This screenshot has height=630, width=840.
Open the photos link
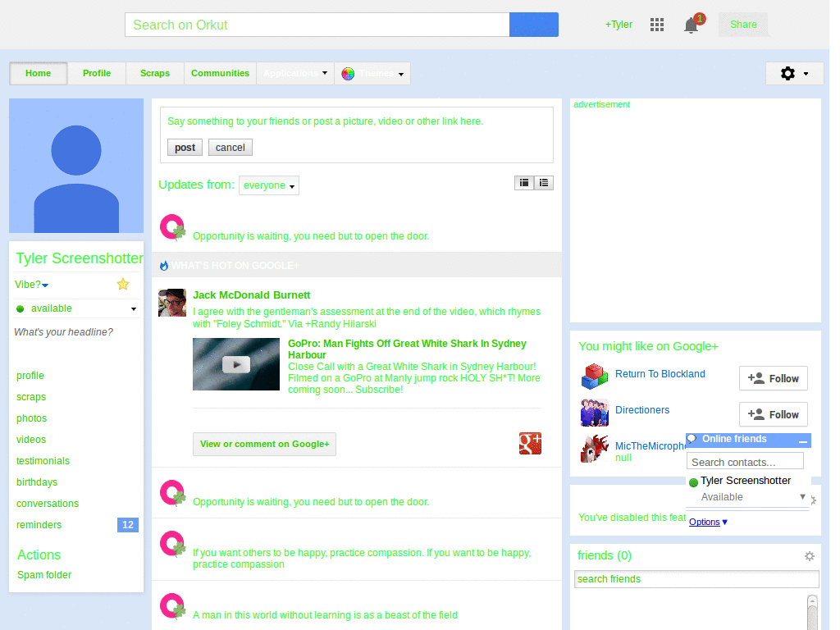click(x=32, y=418)
